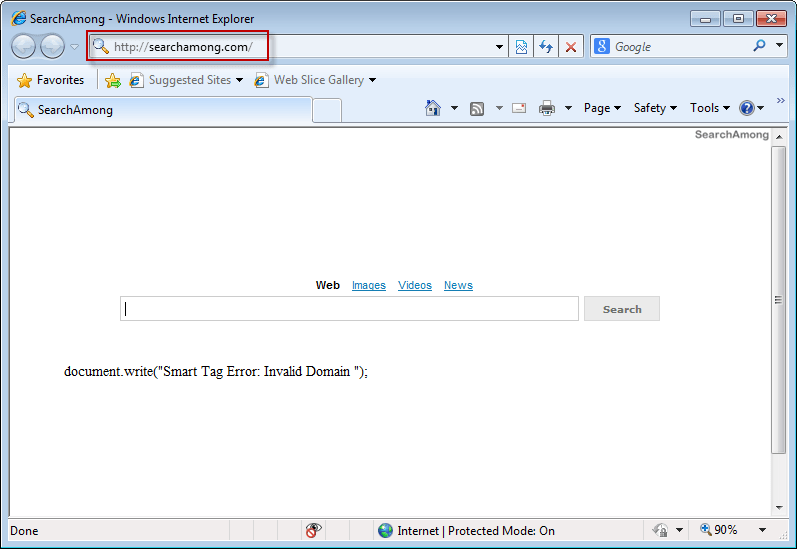Click the RSS Feeds icon
Viewport: 797px width, 549px height.
(x=477, y=108)
